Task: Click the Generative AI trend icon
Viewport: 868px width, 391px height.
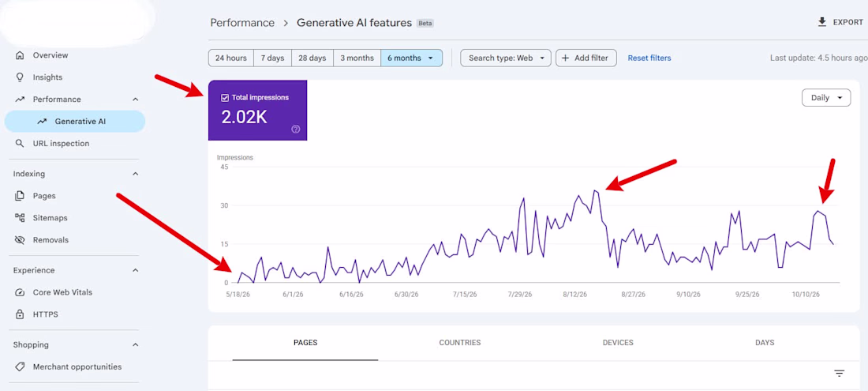Action: [42, 122]
